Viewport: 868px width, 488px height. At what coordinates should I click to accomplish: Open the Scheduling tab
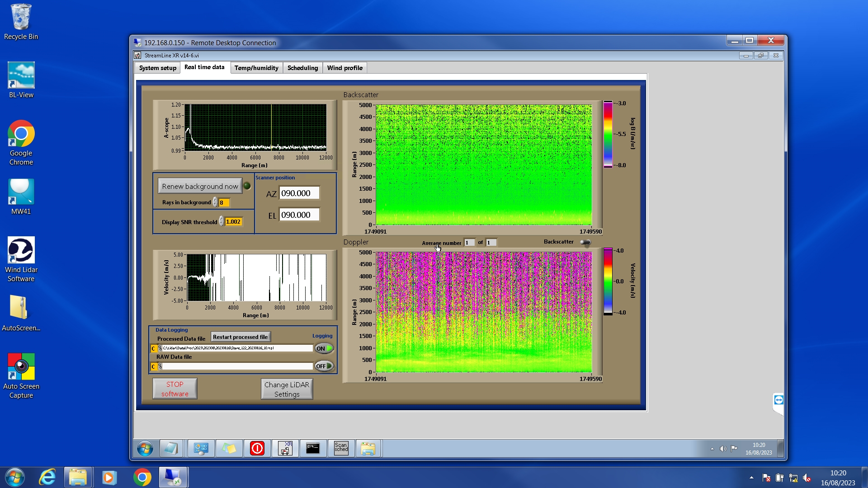pos(302,68)
